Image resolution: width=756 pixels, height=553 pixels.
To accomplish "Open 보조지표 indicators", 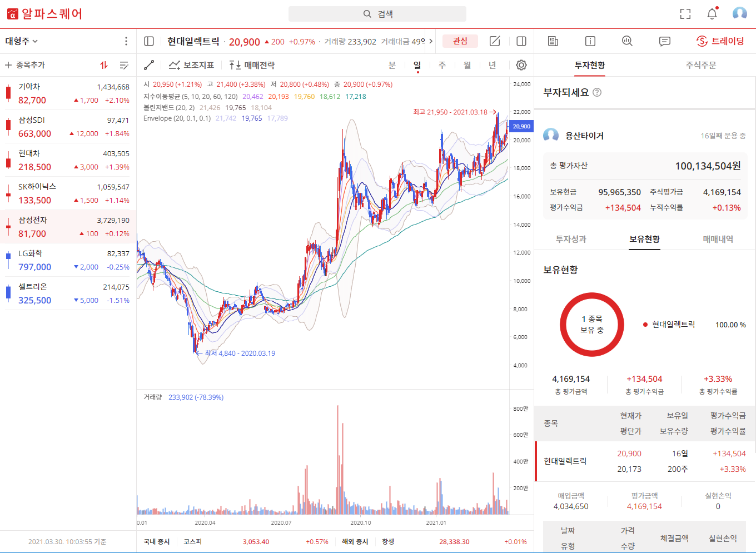I will pos(192,65).
